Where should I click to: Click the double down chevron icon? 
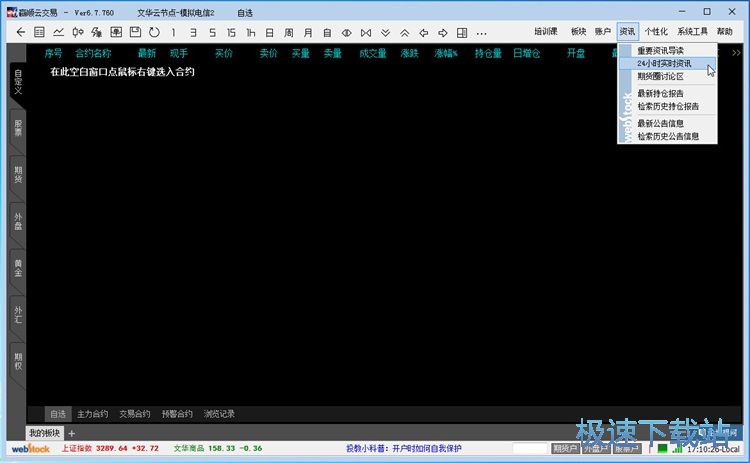(x=386, y=33)
